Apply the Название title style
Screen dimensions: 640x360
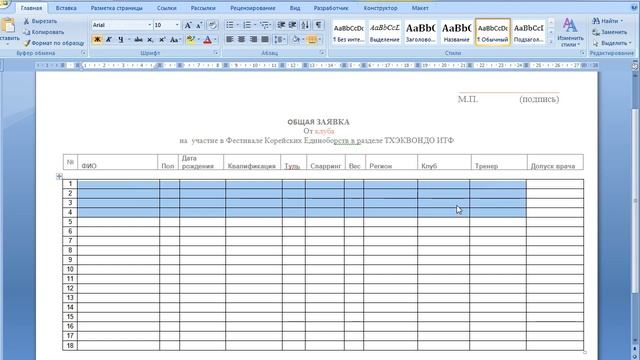[x=456, y=32]
